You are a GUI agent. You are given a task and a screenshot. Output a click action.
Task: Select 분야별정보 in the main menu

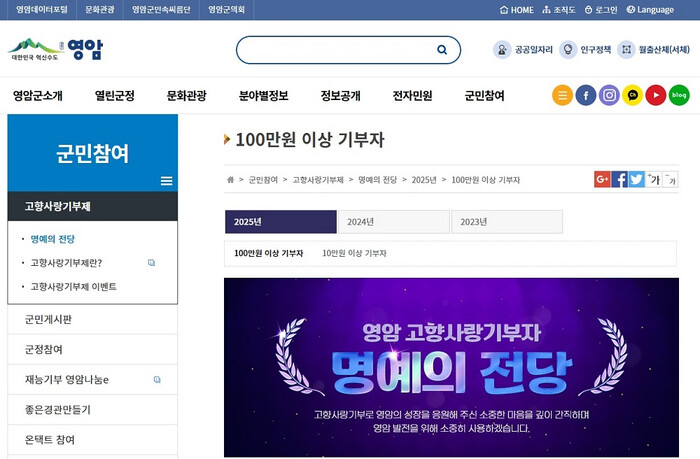pyautogui.click(x=263, y=96)
